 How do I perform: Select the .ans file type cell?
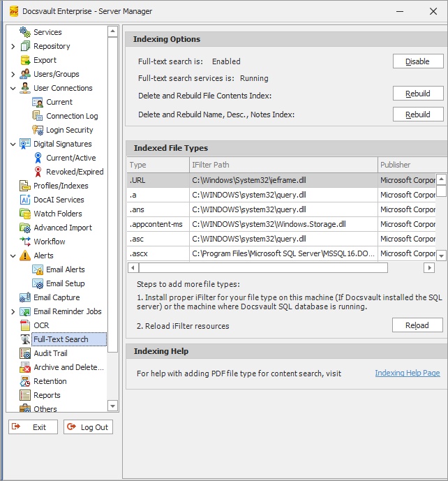158,209
